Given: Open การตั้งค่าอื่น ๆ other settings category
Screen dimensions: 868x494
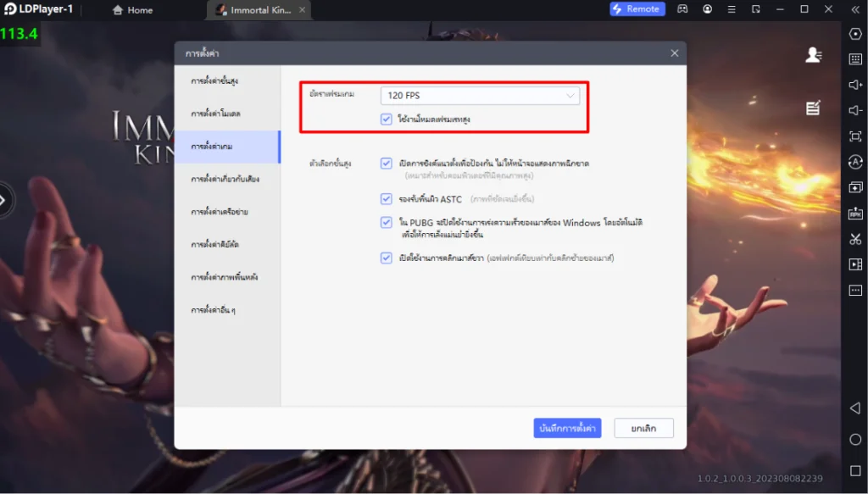Looking at the screenshot, I should coord(227,310).
